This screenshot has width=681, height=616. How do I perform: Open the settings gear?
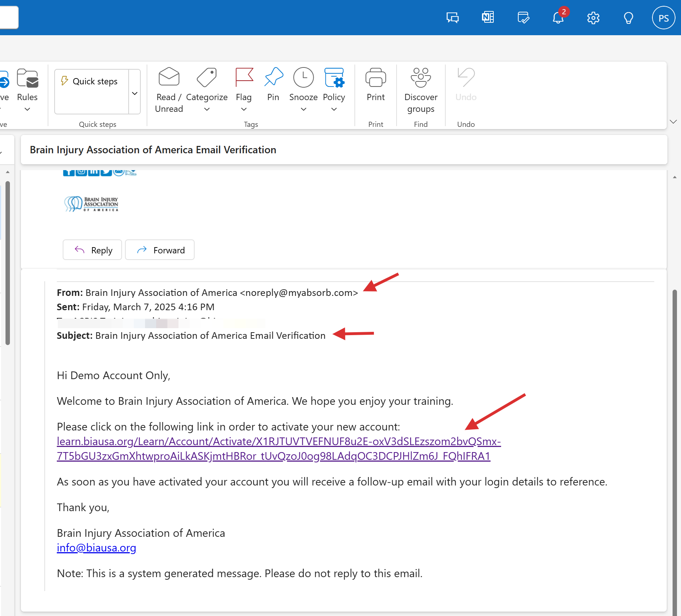593,18
